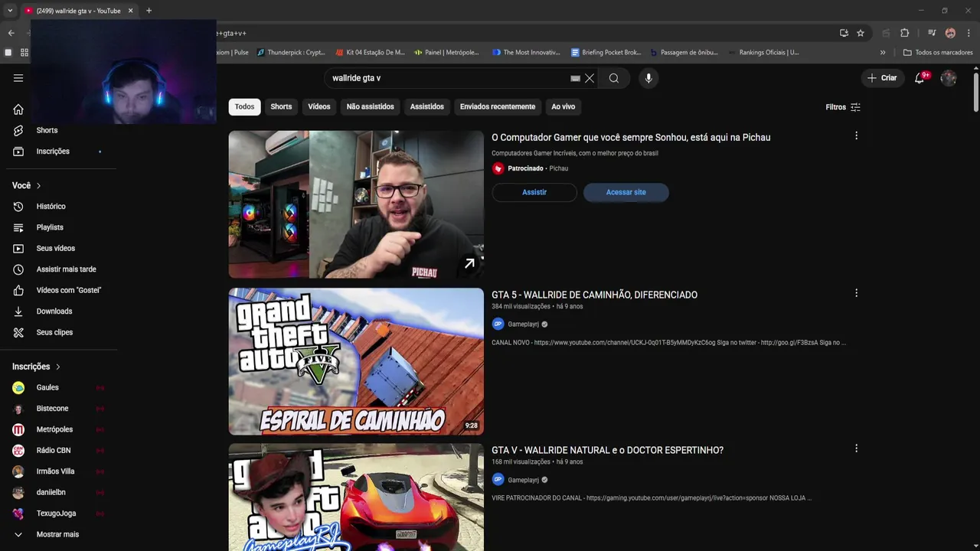
Task: Open the Pichau advertiser link
Action: tap(558, 168)
